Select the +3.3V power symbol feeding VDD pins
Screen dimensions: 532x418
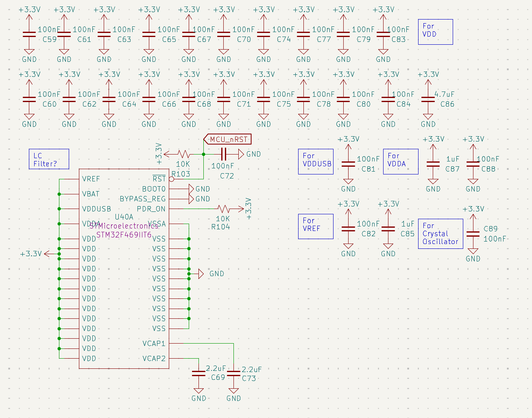37,254
